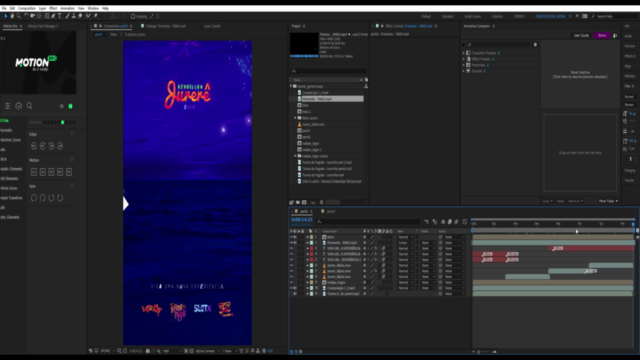
Task: Expand Effect Presets in Animation Composer
Action: point(464,59)
